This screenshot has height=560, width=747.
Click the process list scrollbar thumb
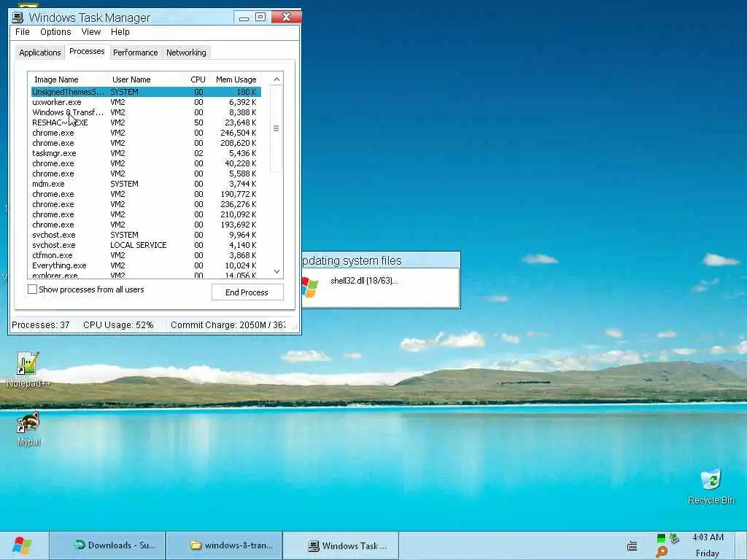pos(276,128)
